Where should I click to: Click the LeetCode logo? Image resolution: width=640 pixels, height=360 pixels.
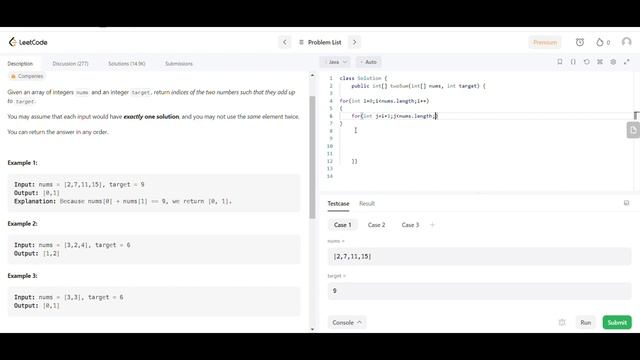click(x=28, y=42)
